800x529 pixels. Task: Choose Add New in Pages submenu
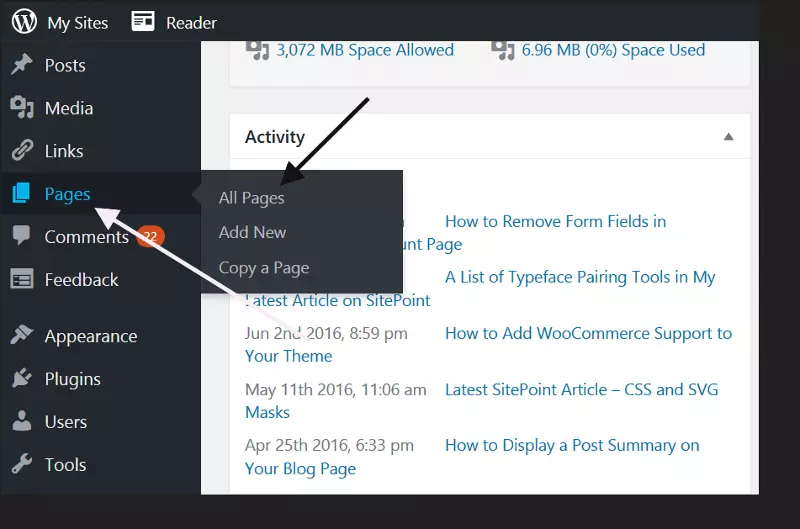point(252,232)
